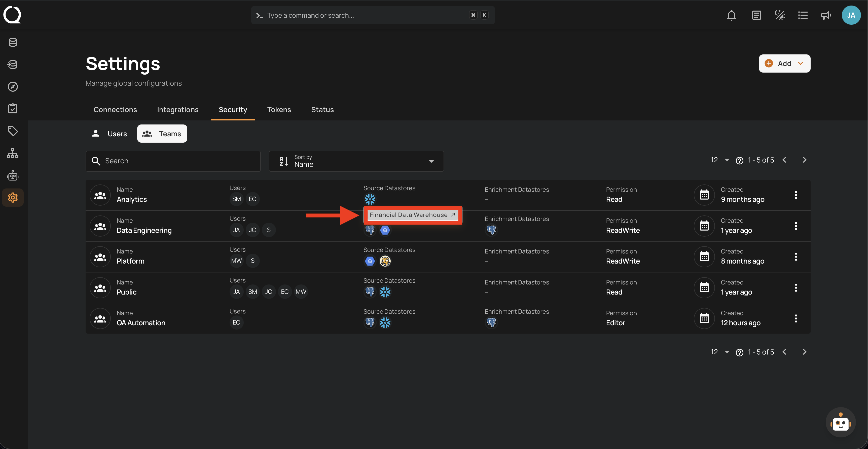This screenshot has width=868, height=449.
Task: Click the Public team name
Action: pos(126,292)
